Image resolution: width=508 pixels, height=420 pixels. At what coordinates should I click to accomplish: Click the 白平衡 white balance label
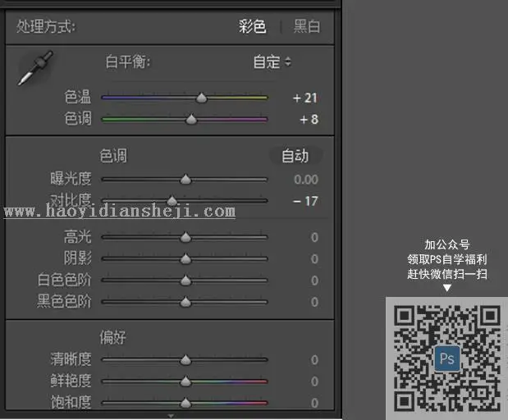pos(128,62)
